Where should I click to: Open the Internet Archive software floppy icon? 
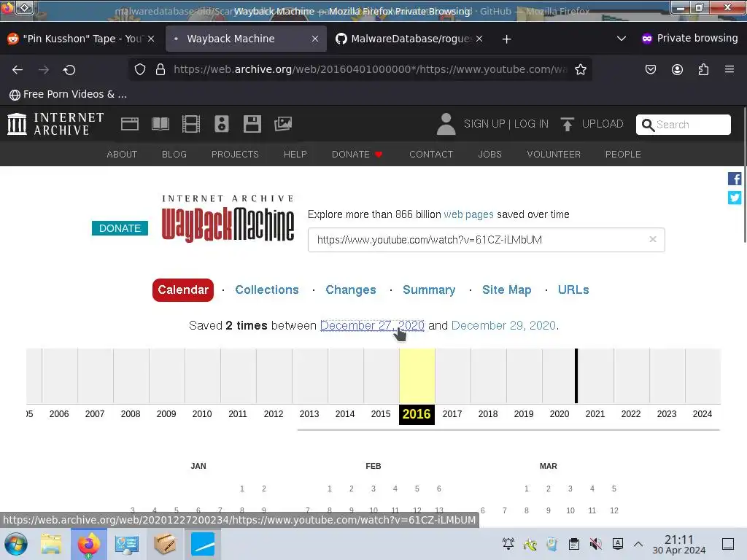coord(252,124)
